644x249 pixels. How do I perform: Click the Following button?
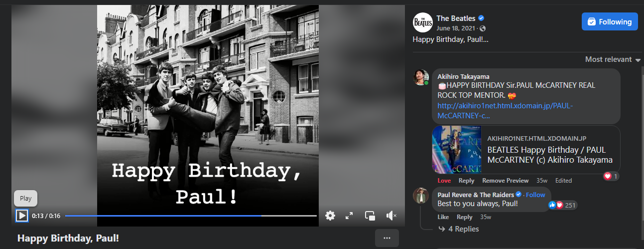pos(610,22)
